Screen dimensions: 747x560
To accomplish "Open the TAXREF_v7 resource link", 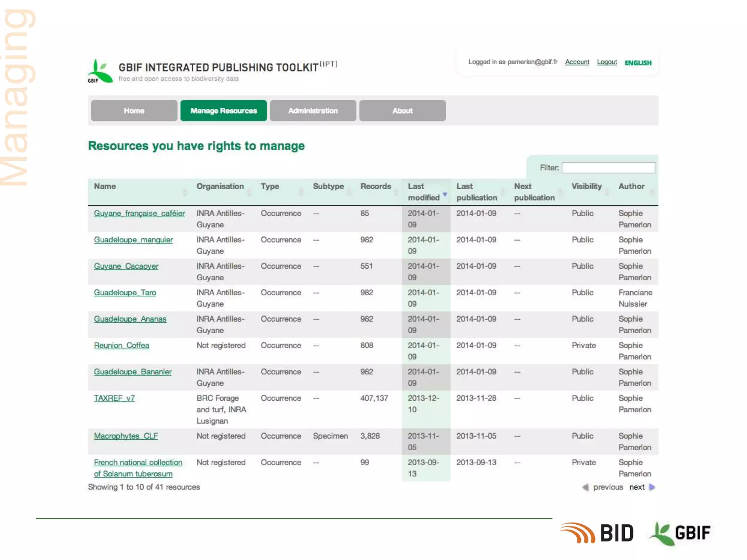I will pos(114,398).
